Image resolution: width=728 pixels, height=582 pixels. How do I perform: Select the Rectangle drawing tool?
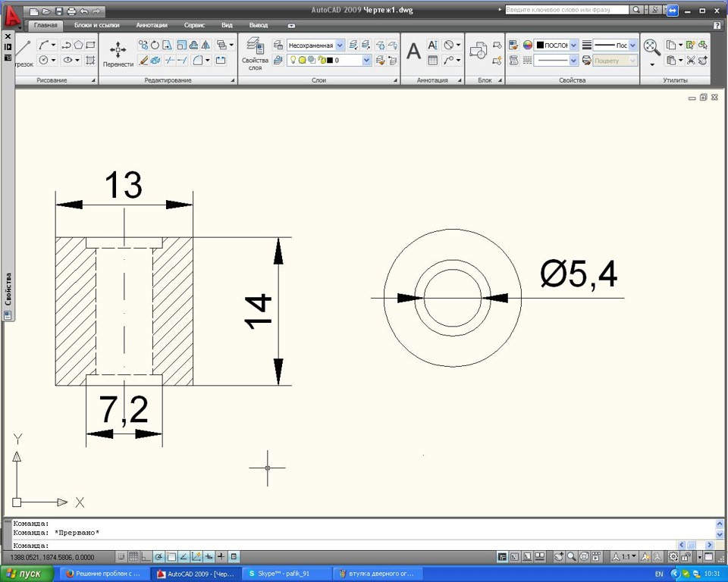(x=90, y=45)
